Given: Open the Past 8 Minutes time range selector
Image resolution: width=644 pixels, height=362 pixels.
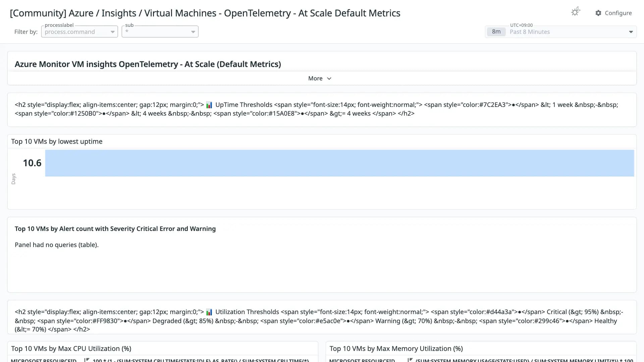Looking at the screenshot, I should (x=561, y=32).
